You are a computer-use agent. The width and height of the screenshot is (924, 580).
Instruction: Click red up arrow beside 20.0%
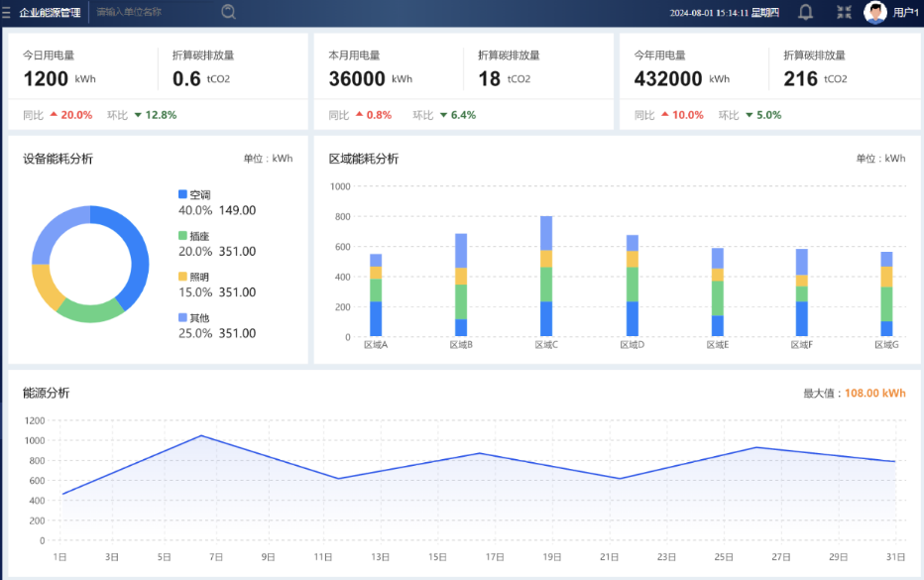coord(54,115)
